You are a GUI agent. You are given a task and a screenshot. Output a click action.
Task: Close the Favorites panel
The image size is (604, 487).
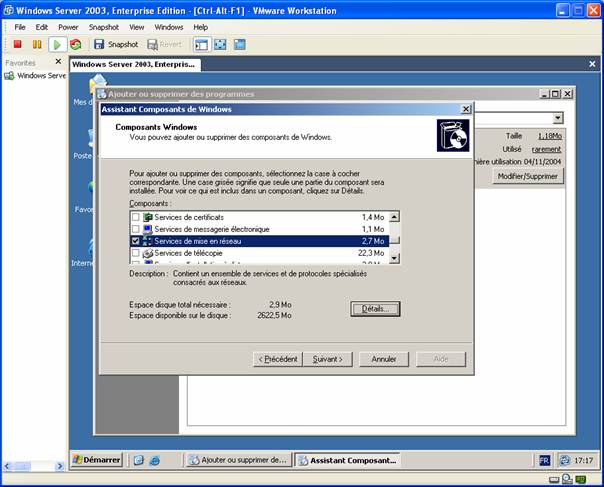tap(58, 61)
